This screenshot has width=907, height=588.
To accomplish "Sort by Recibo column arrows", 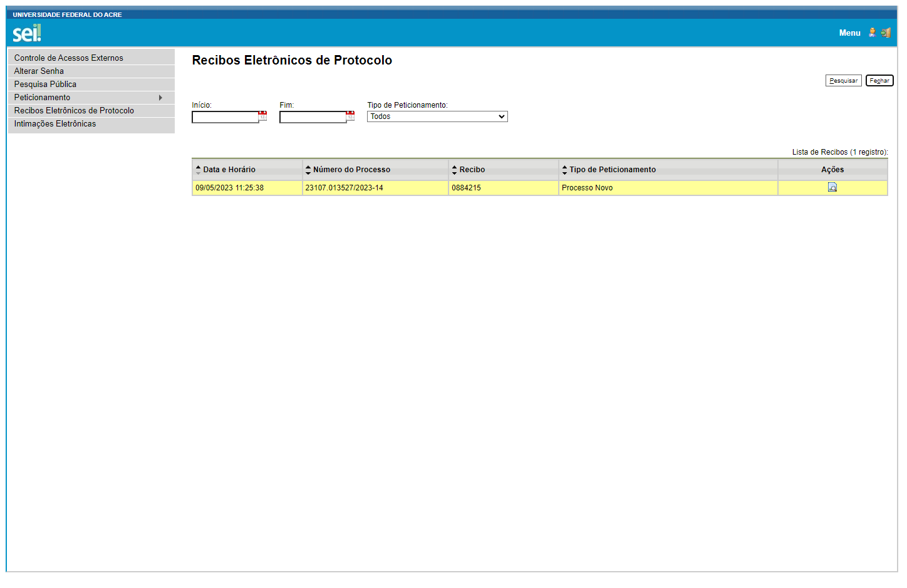I will pos(454,170).
